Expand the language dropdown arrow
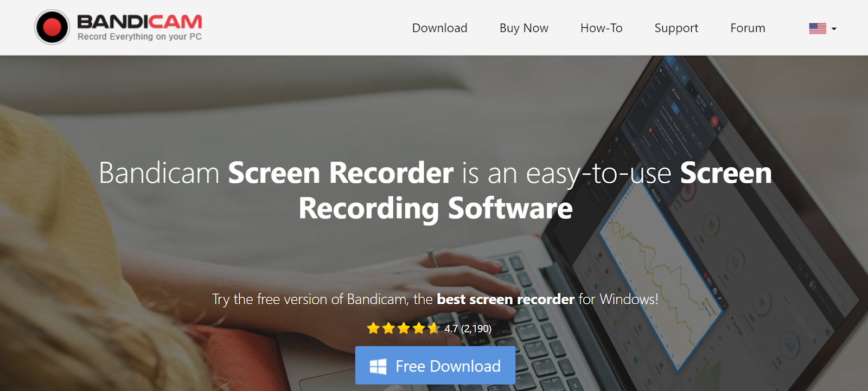Image resolution: width=868 pixels, height=391 pixels. pyautogui.click(x=834, y=29)
